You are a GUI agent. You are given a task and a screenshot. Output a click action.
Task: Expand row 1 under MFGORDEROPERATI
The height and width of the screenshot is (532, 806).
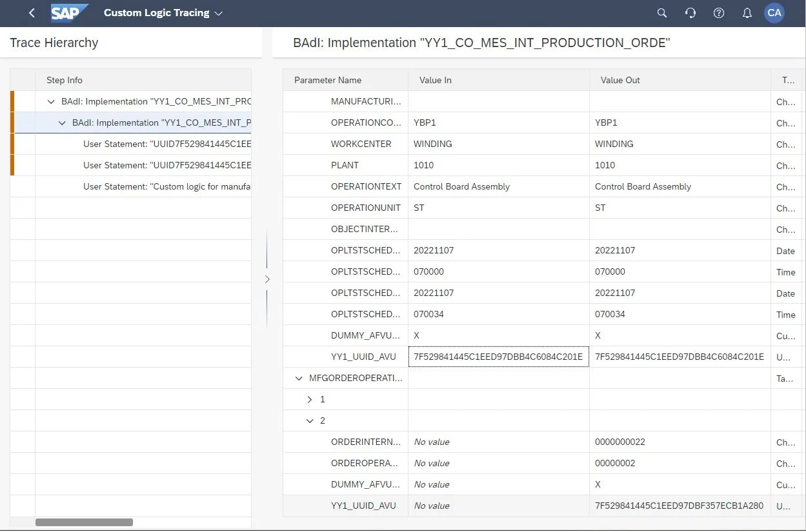pos(310,400)
